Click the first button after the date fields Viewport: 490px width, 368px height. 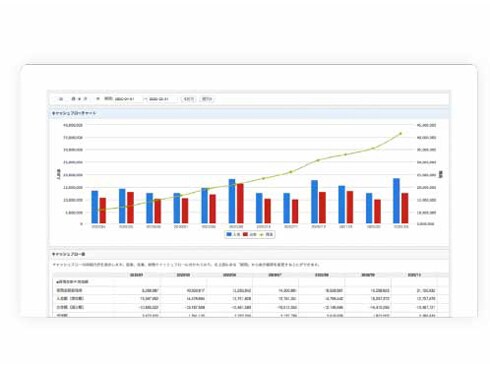189,99
